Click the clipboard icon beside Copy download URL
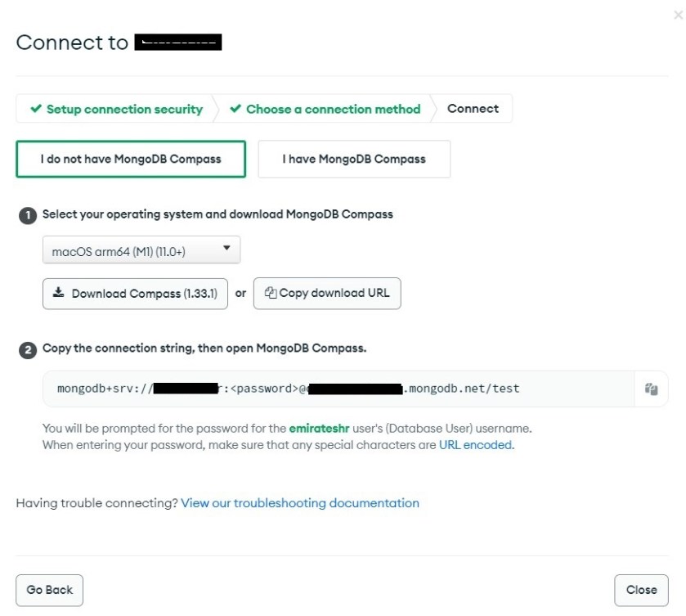The height and width of the screenshot is (616, 686). tap(271, 293)
